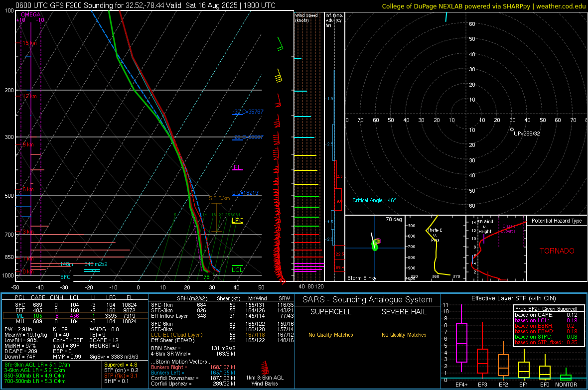588x390 pixels.
Task: Click the -30 C=35767' height label
Action: (x=248, y=112)
